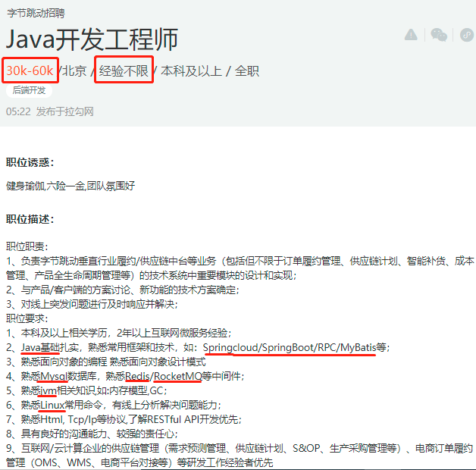
Task: Click the 经验不限 experience text
Action: point(124,70)
